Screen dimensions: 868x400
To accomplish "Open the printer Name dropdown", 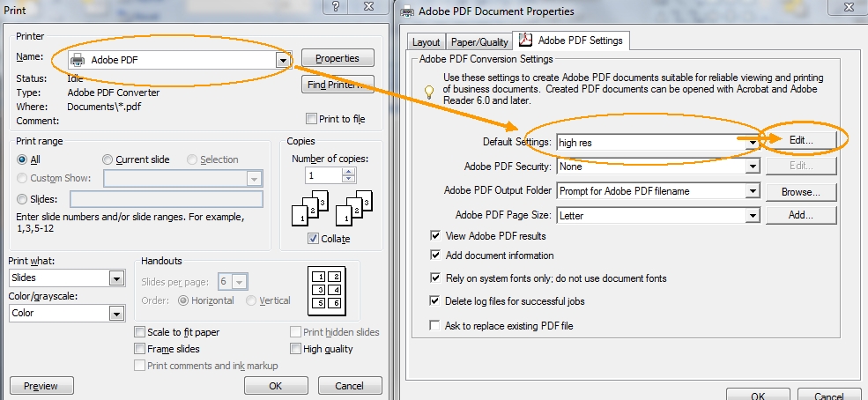I will [x=282, y=60].
